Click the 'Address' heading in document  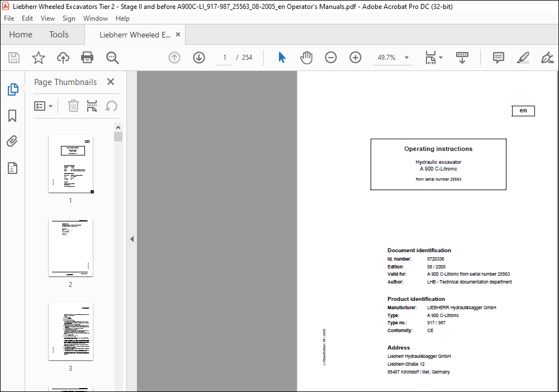(x=399, y=347)
